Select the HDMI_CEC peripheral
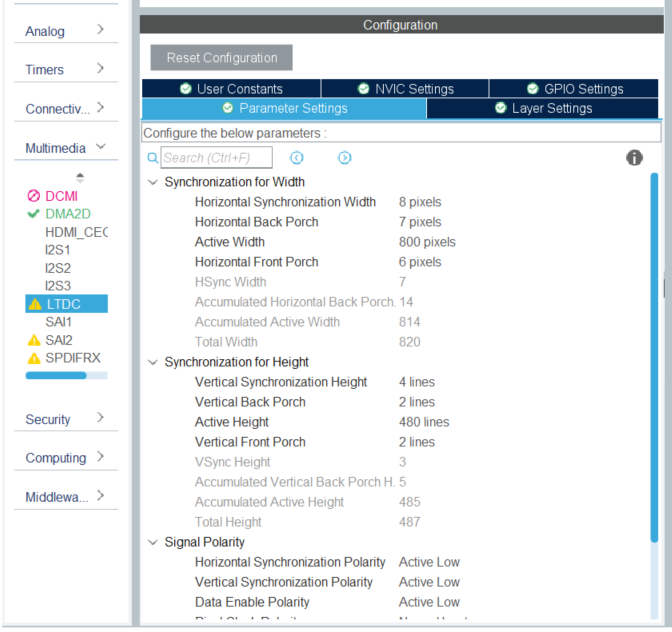 (76, 232)
